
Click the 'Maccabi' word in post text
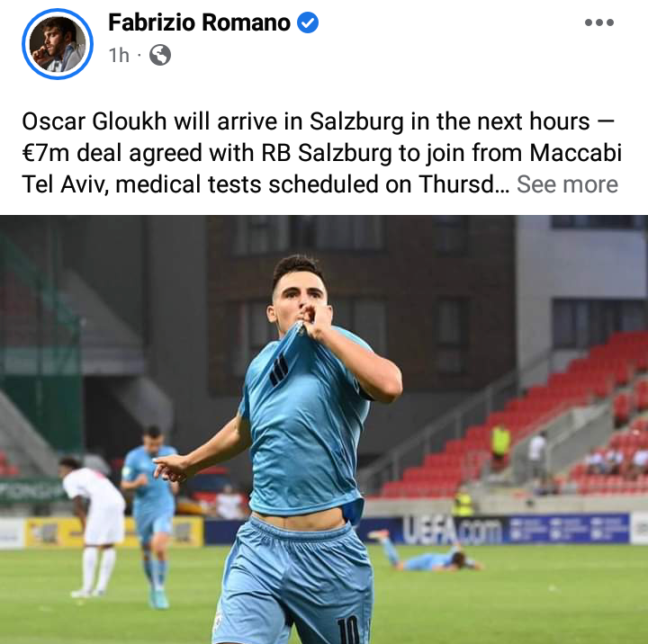point(576,153)
